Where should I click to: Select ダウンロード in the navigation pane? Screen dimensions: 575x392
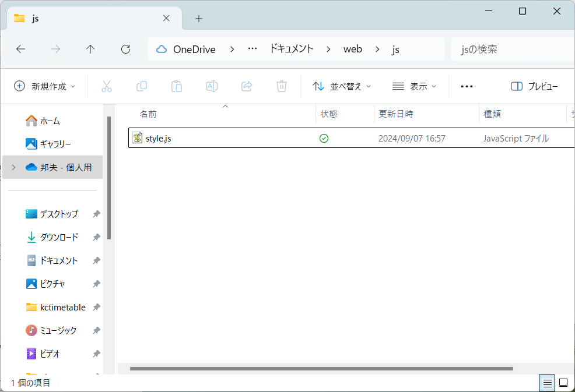click(58, 237)
